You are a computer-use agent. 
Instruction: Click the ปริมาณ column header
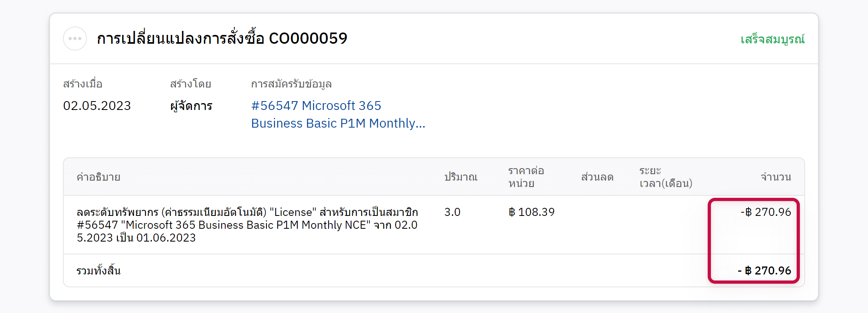(461, 177)
